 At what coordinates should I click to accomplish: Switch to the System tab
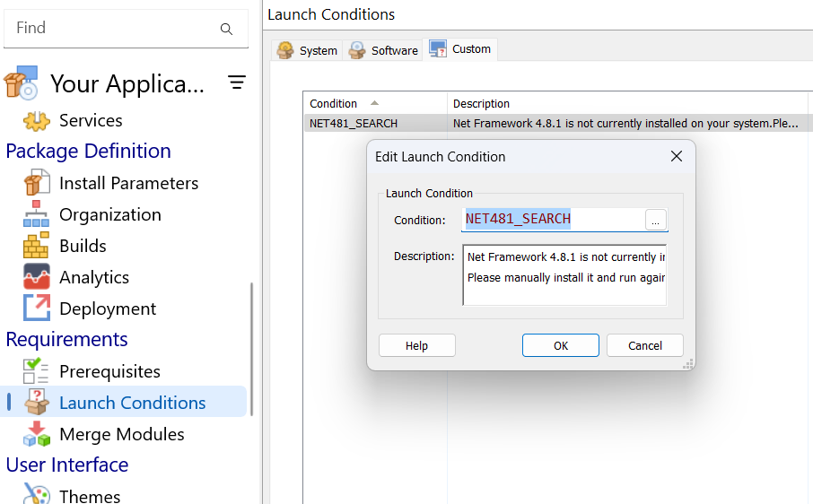308,50
